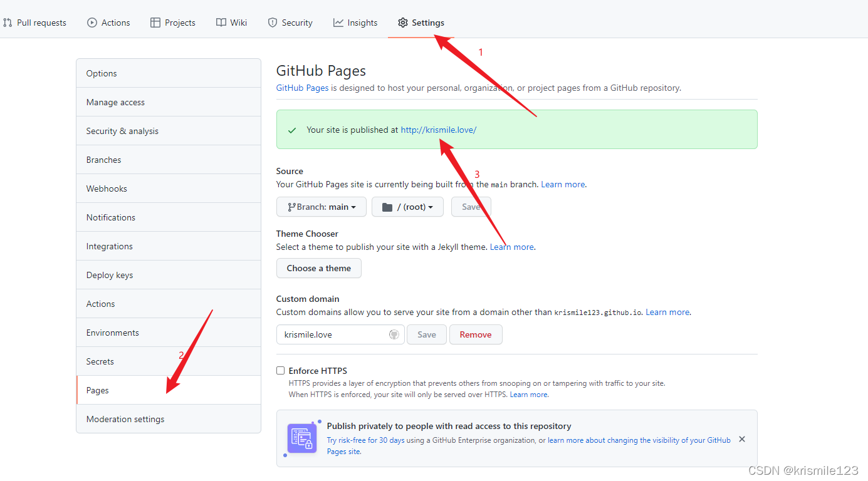Select Deploy keys in the sidebar

[169, 275]
